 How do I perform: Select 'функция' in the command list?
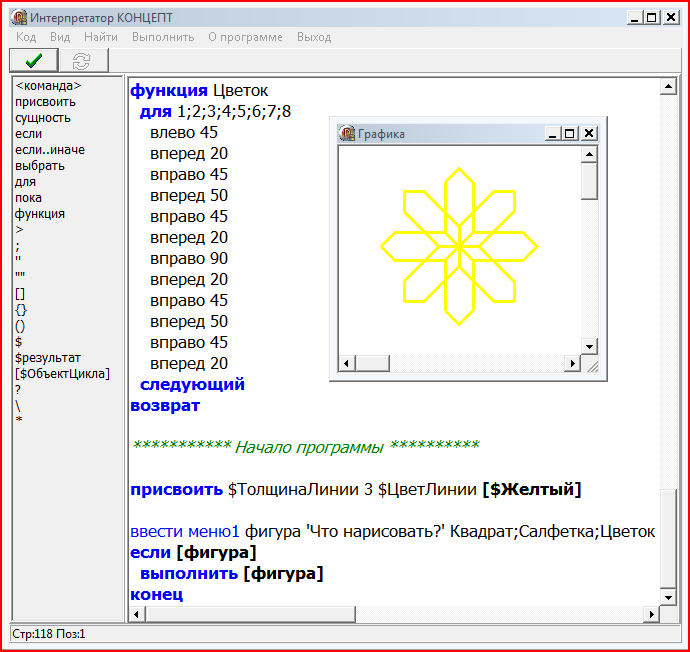tap(40, 214)
